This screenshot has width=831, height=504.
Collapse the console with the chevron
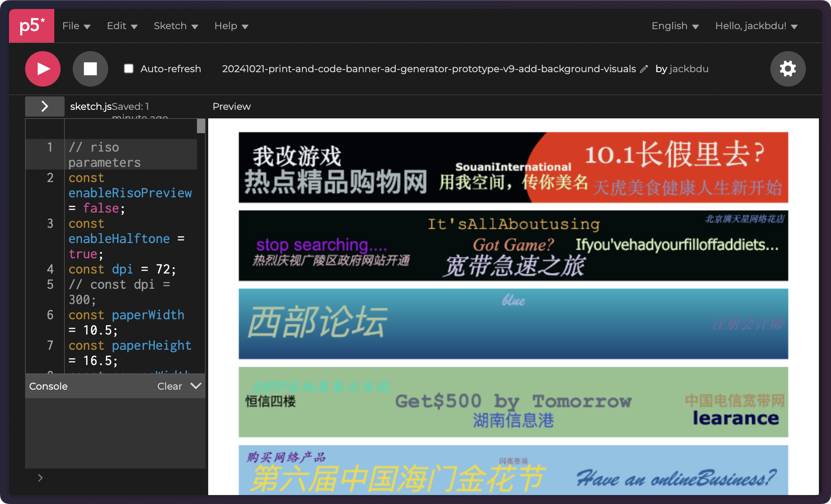click(x=196, y=386)
